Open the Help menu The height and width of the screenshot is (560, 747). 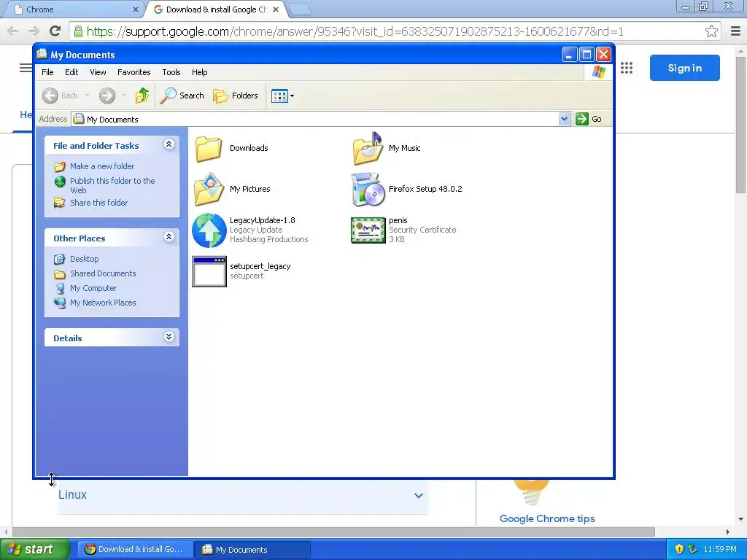coord(200,72)
